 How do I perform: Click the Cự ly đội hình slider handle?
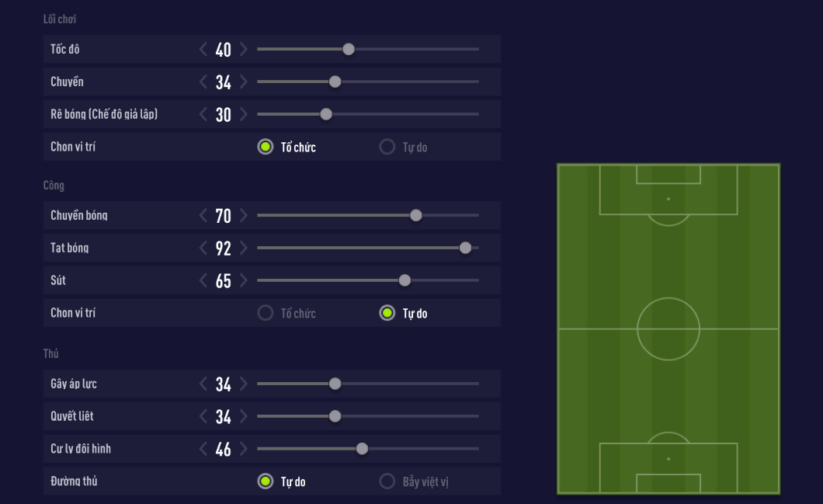[x=362, y=449]
